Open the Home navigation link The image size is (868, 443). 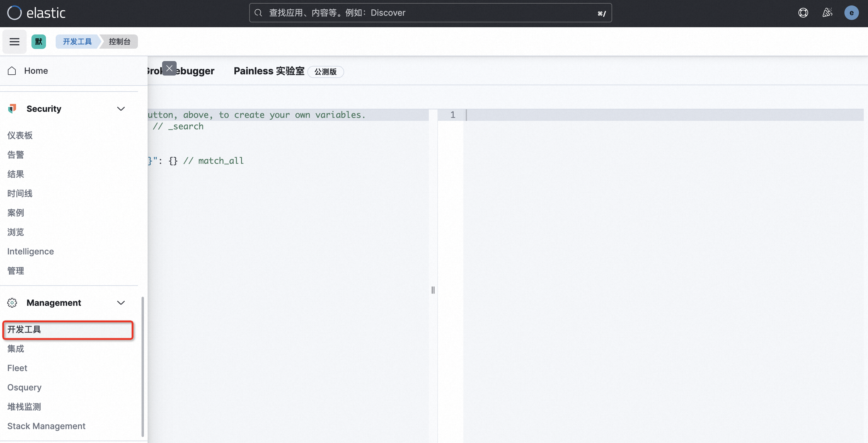coord(36,71)
